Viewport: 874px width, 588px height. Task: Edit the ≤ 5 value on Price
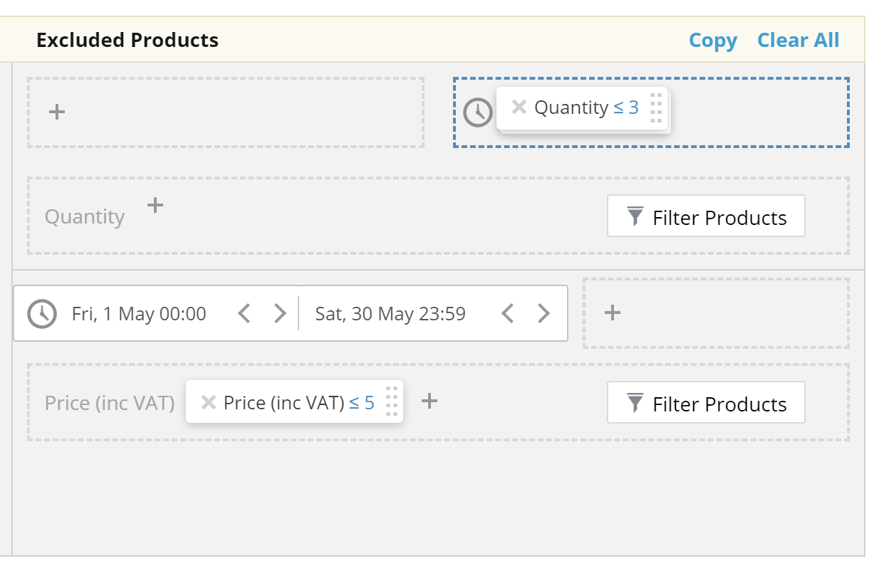click(x=362, y=402)
